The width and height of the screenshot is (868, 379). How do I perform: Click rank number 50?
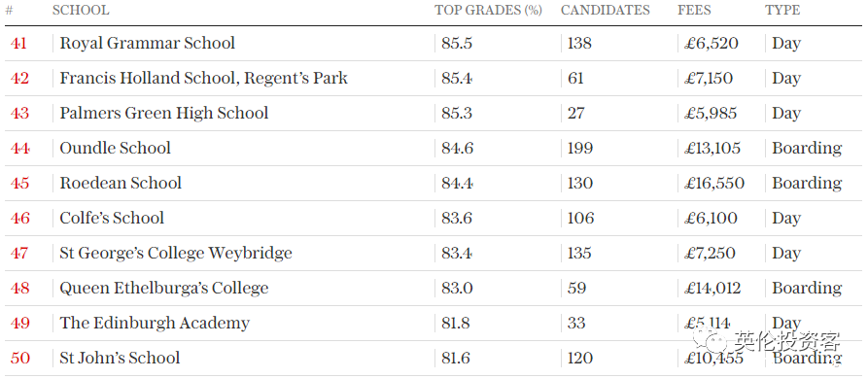coord(20,358)
